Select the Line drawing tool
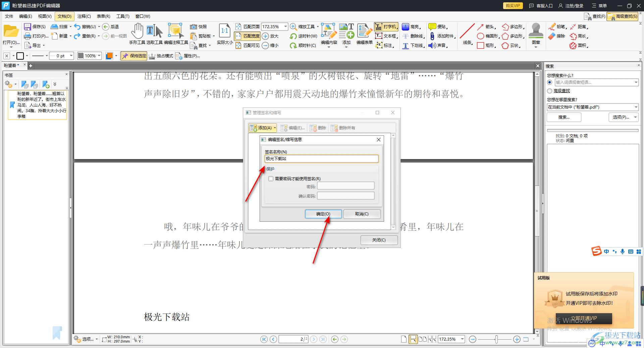This screenshot has width=644, height=348. pyautogui.click(x=467, y=34)
